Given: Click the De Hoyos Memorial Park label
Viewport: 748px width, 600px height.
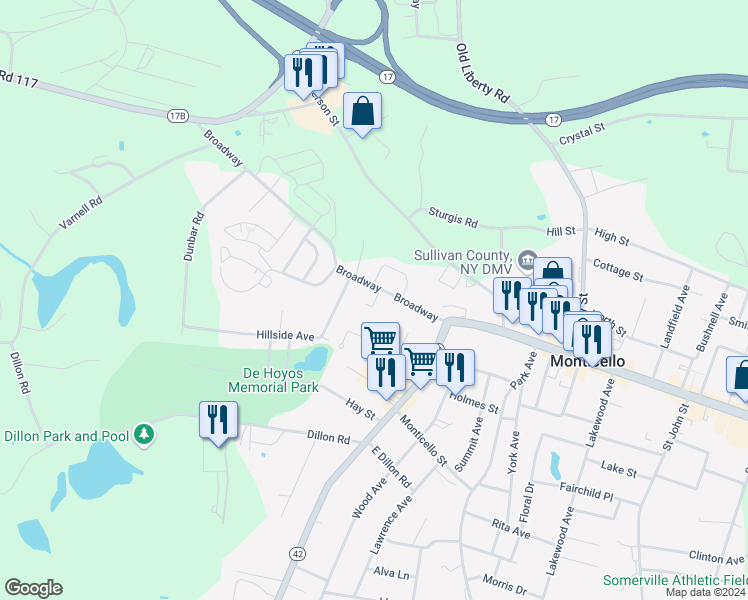Looking at the screenshot, I should pos(273,380).
